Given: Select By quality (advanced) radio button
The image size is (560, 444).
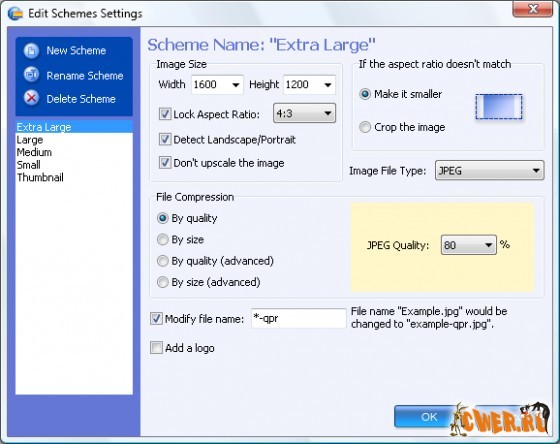Looking at the screenshot, I should 162,261.
